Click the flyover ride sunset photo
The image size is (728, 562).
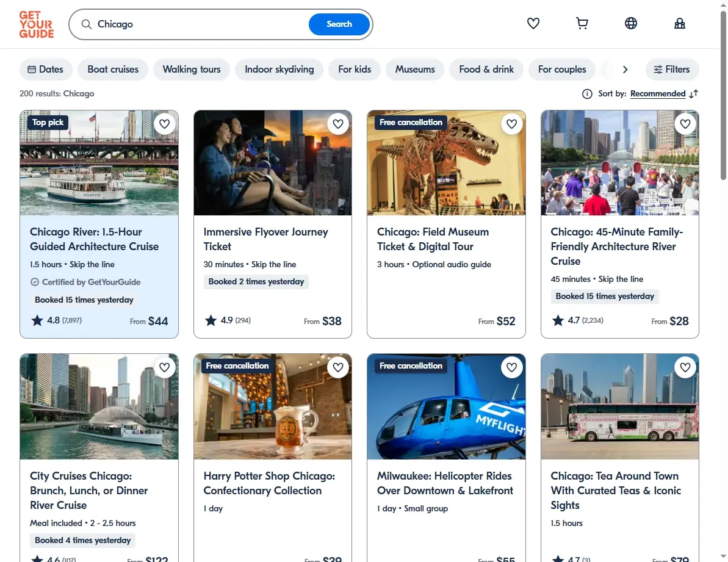pyautogui.click(x=273, y=163)
